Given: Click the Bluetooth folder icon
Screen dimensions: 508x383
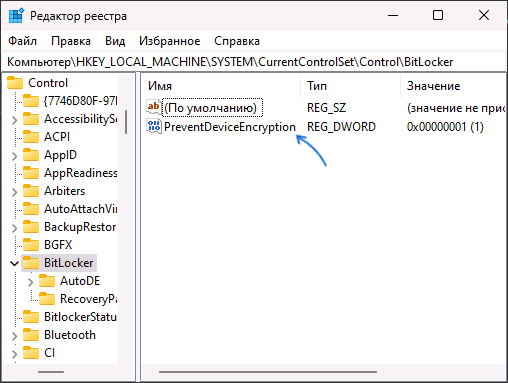Looking at the screenshot, I should tap(31, 335).
